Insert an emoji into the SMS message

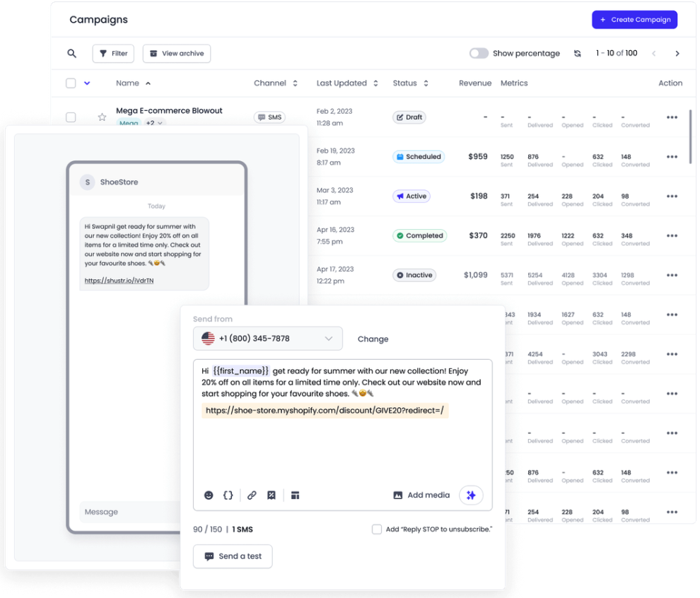[x=209, y=496]
